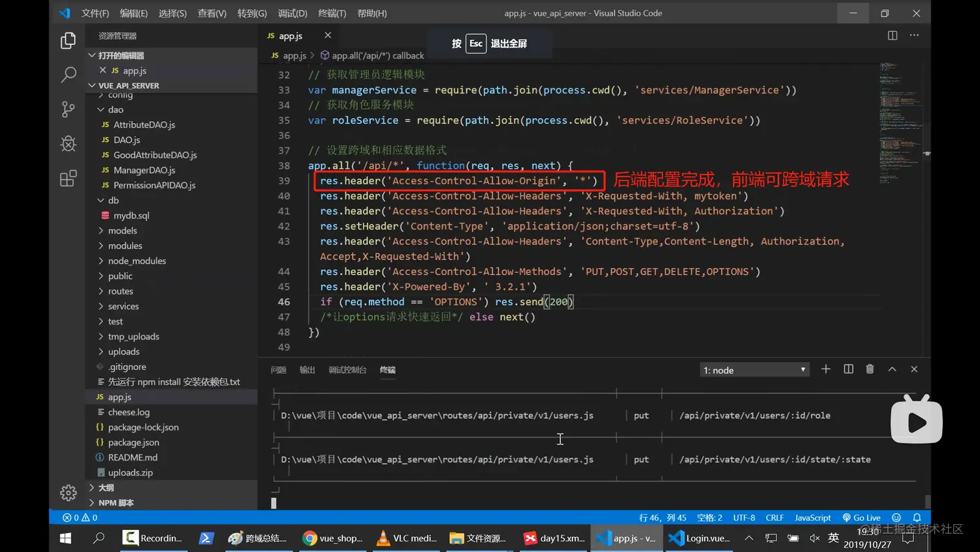Click the Go Live status bar button
The height and width of the screenshot is (552, 980).
[861, 518]
